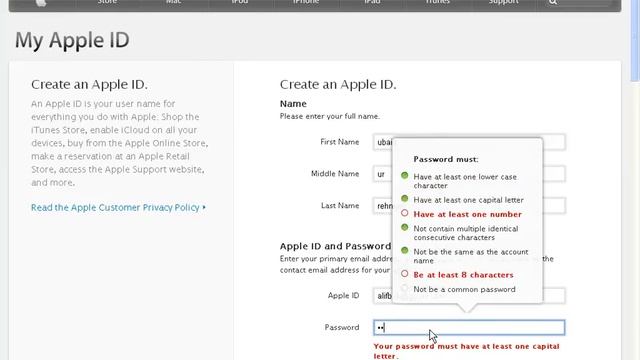Focus the Last Name input field
This screenshot has height=360, width=640.
[469, 206]
